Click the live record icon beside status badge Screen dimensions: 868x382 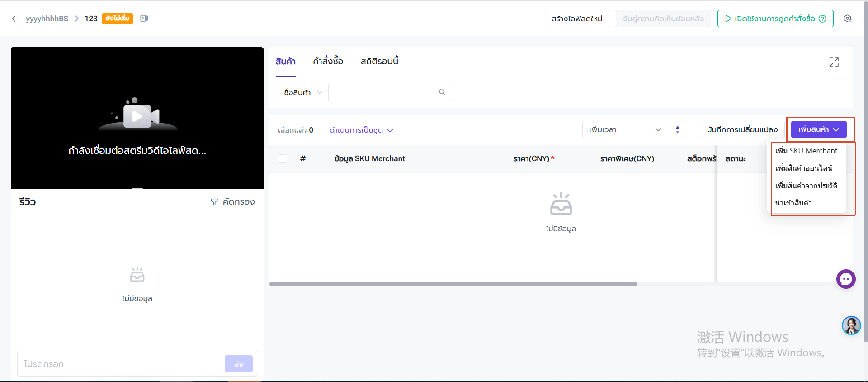click(144, 19)
